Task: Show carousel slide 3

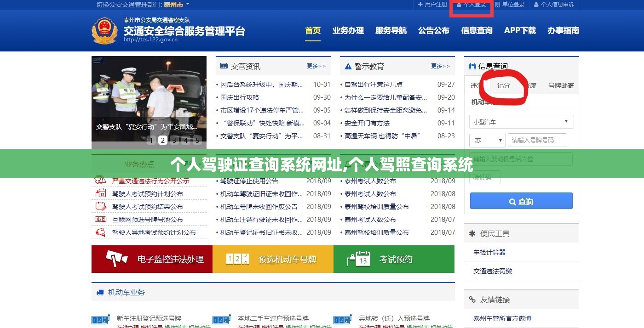Action: pyautogui.click(x=174, y=140)
